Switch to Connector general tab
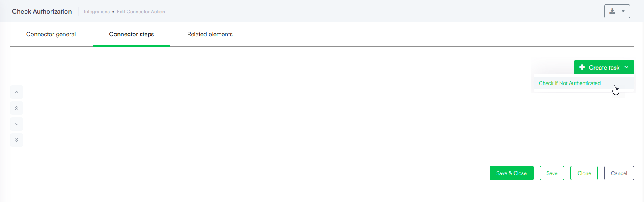Image resolution: width=644 pixels, height=202 pixels. [x=51, y=34]
